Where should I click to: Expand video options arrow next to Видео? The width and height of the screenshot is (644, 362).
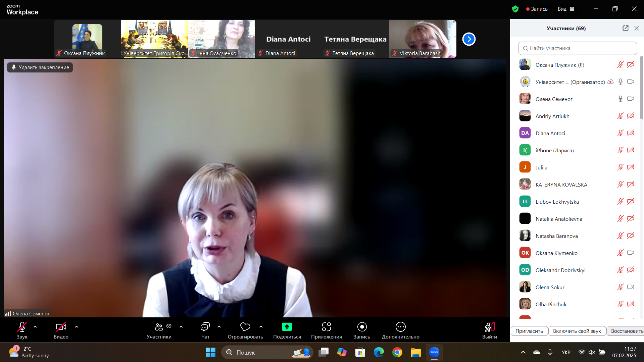(77, 327)
